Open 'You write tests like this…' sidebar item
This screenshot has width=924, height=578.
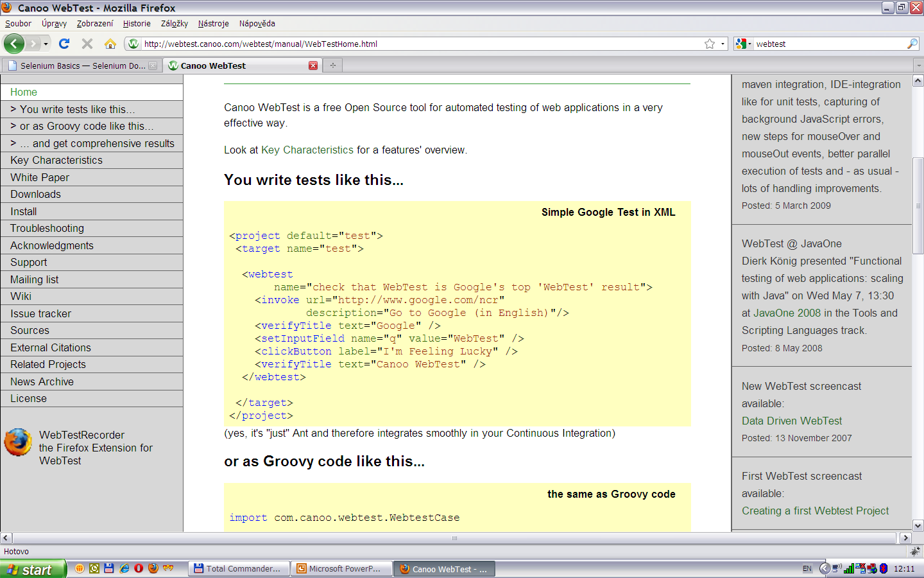92,109
